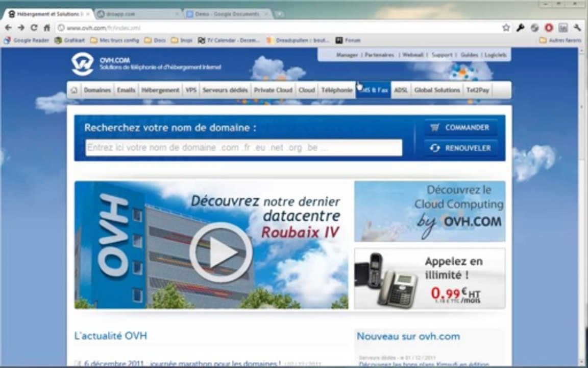Screen dimensions: 588x368
Task: Open the browser home page icon
Action: coord(47,28)
